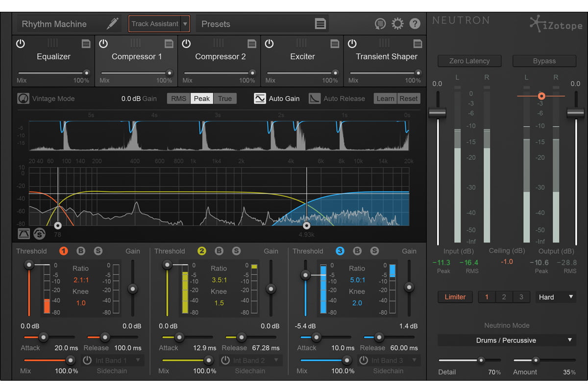
Task: Open Hard limiter style dropdown
Action: click(556, 297)
